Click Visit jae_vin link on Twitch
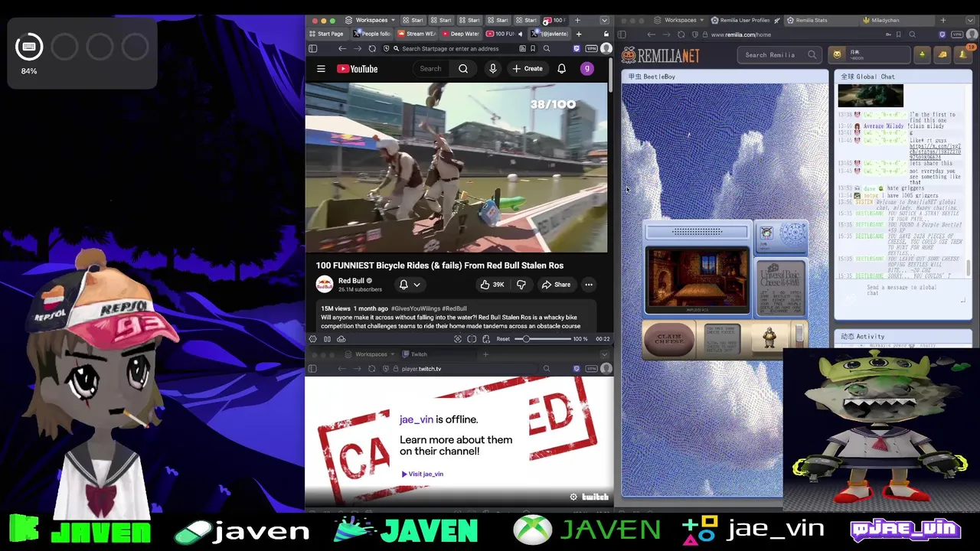 423,474
